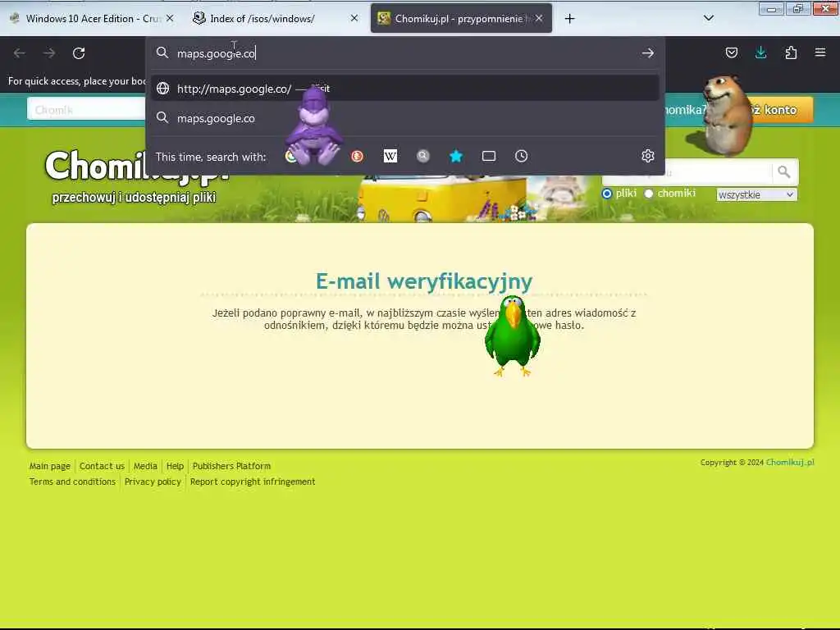Click the green parrot character
Screen dimensions: 840x630
tap(512, 336)
